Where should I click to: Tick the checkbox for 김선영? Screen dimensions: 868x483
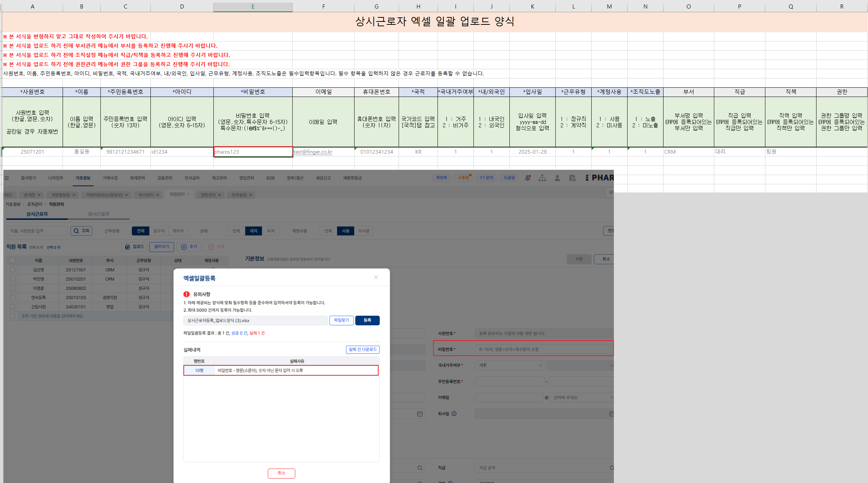click(13, 270)
